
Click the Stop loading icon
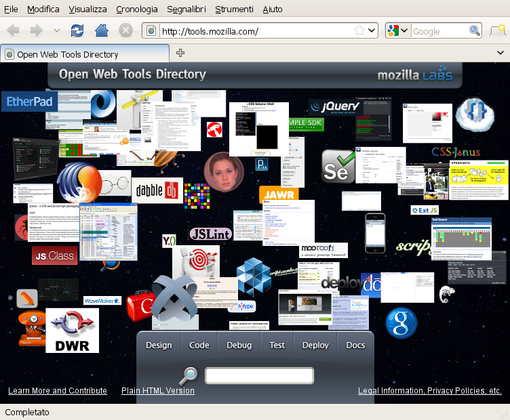tap(126, 31)
